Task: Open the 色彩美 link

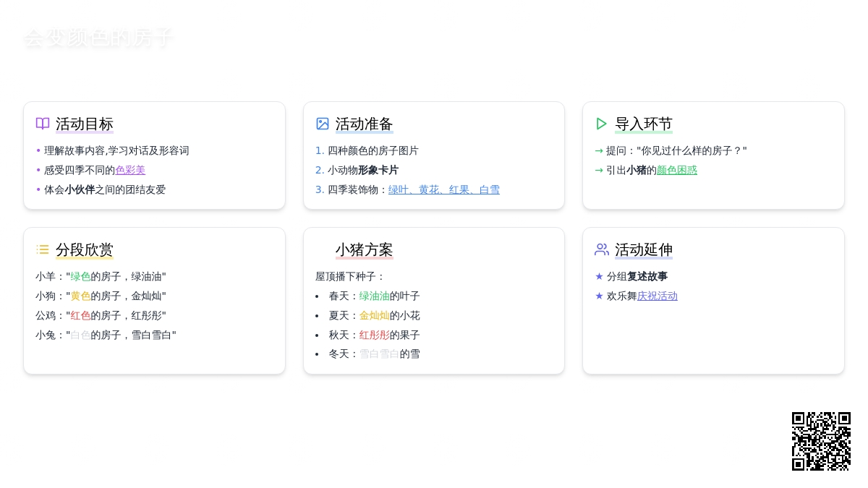Action: pyautogui.click(x=130, y=171)
